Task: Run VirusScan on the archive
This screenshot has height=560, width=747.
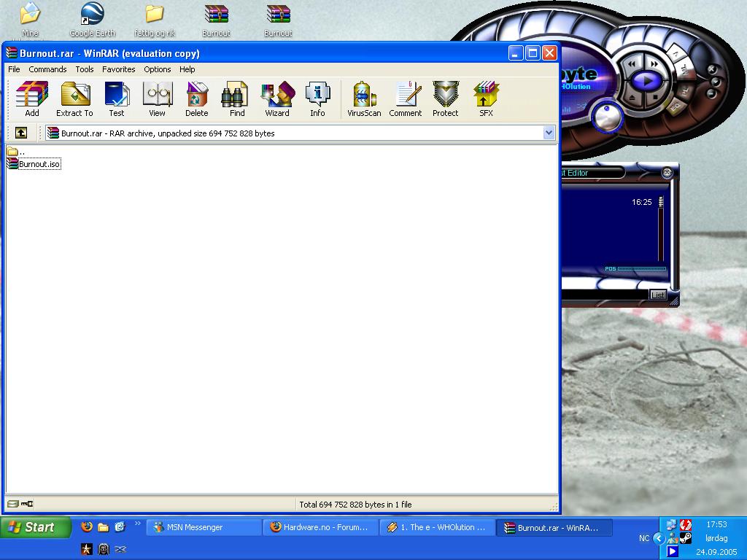Action: [x=364, y=99]
